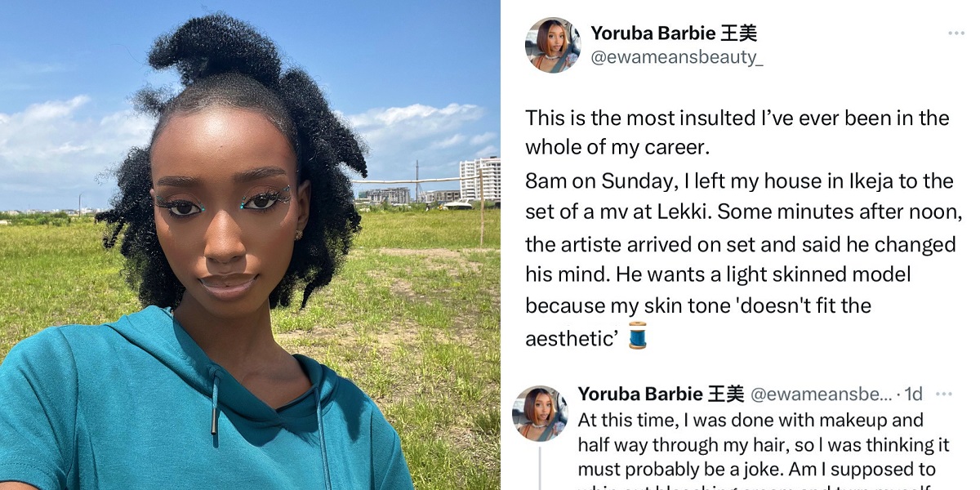The height and width of the screenshot is (490, 980).
Task: Click 'Yoruba Barbie 王美' name in the reply tweet
Action: [x=661, y=394]
